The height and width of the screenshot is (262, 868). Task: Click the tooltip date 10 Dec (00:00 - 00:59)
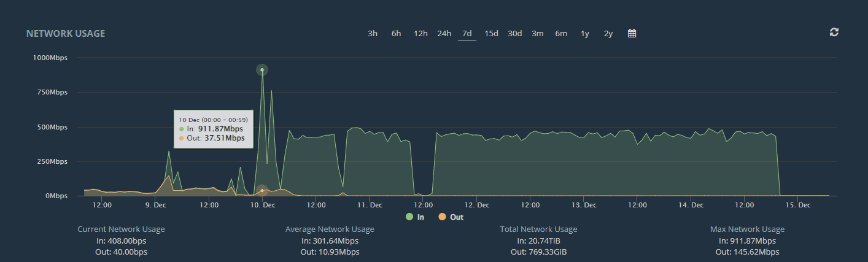[x=213, y=120]
